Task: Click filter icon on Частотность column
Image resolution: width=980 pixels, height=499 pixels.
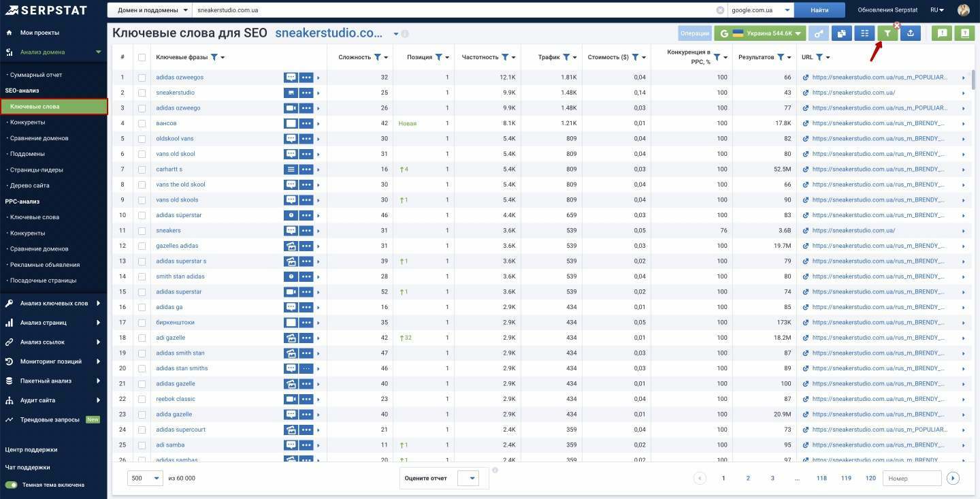Action: pos(506,57)
